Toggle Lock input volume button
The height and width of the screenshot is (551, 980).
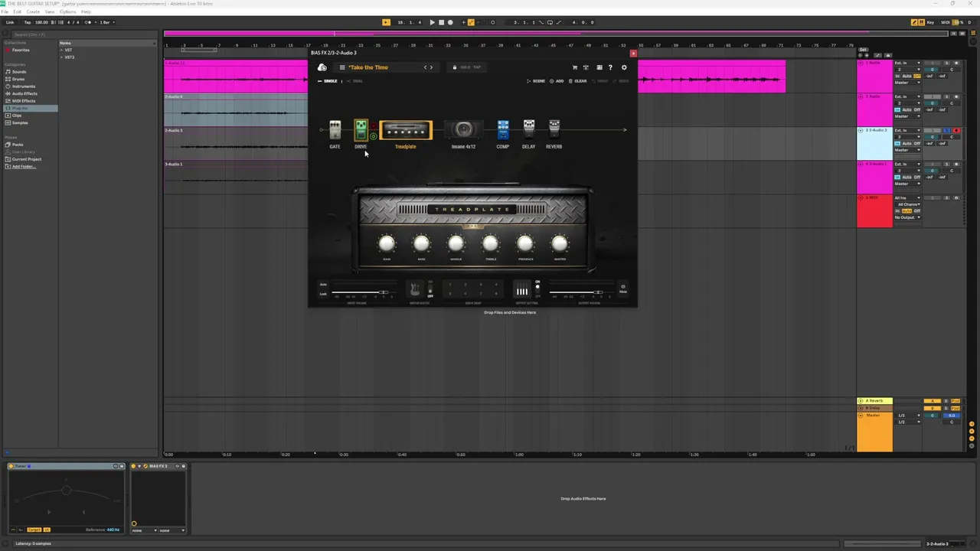[x=323, y=294]
